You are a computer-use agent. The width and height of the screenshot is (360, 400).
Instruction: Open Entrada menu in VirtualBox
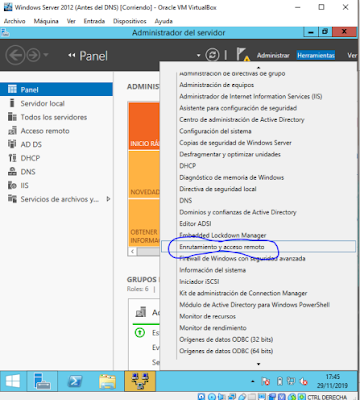point(94,21)
